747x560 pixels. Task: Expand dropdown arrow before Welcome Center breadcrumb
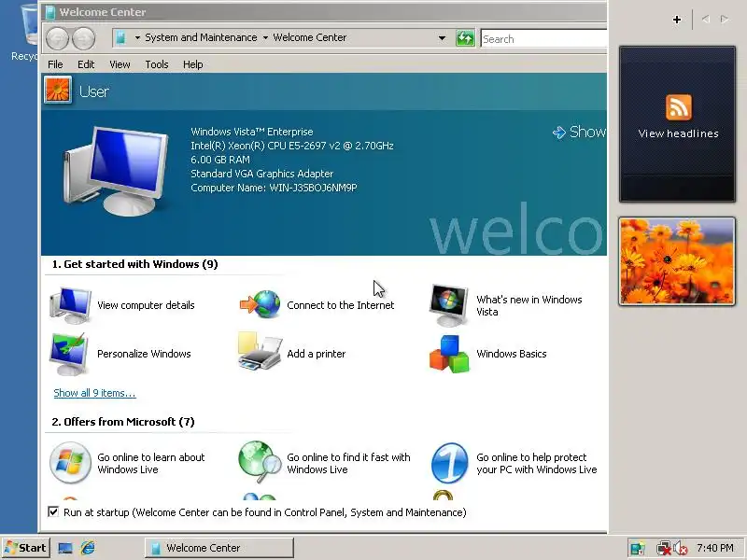point(265,37)
